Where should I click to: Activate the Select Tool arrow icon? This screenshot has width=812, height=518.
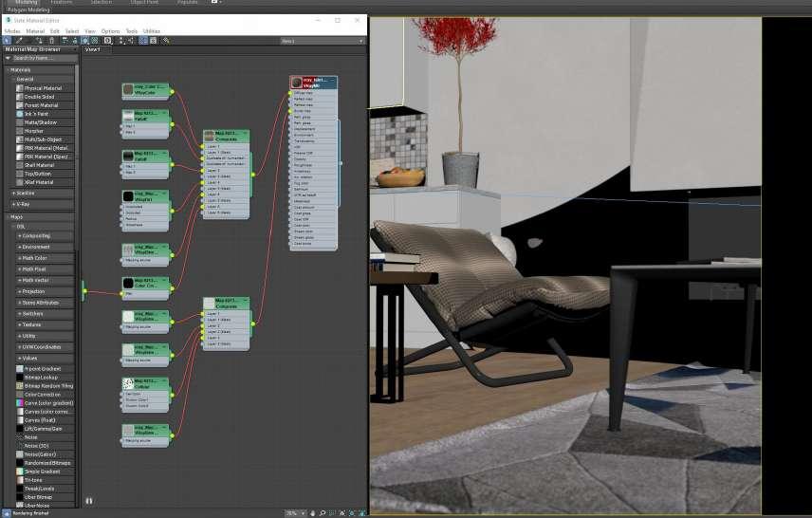pos(7,41)
